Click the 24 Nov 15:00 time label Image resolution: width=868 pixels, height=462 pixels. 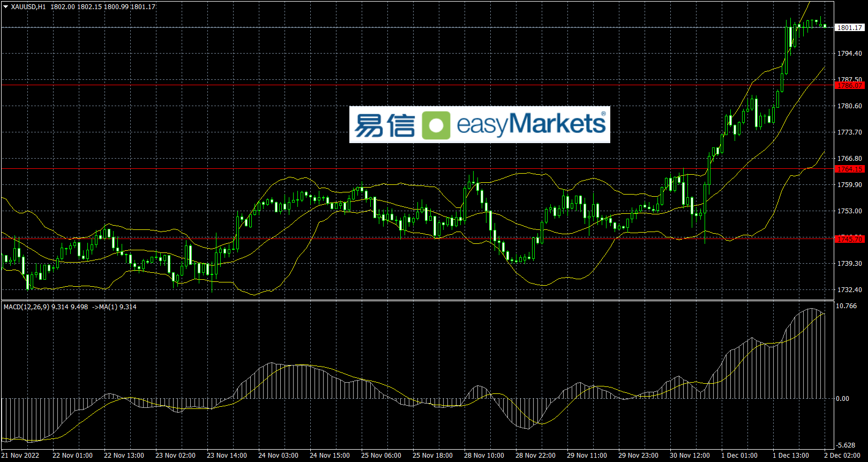tap(330, 456)
